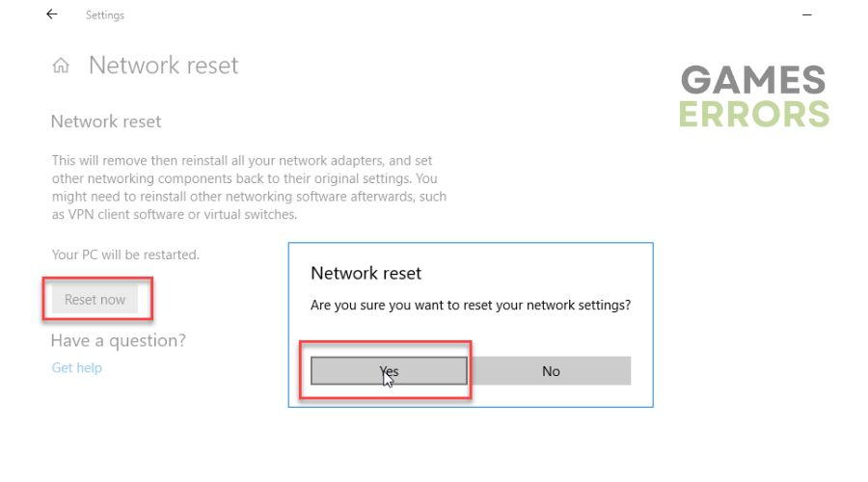Click the large Network reset page heading

tap(163, 66)
